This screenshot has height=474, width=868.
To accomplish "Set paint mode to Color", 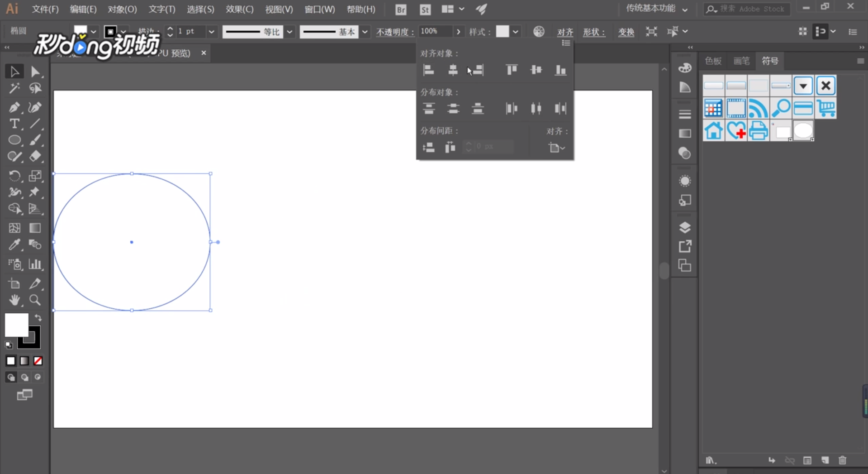I will (x=11, y=361).
